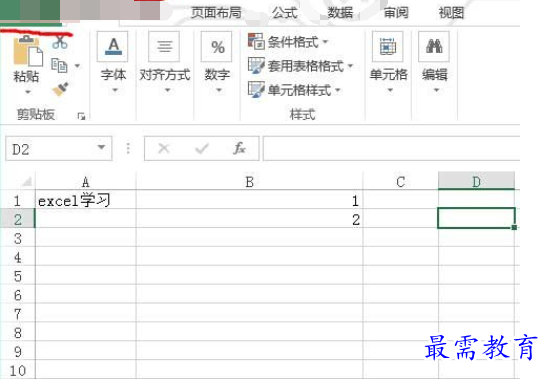The width and height of the screenshot is (546, 379).
Task: Select column D header
Action: click(x=476, y=181)
